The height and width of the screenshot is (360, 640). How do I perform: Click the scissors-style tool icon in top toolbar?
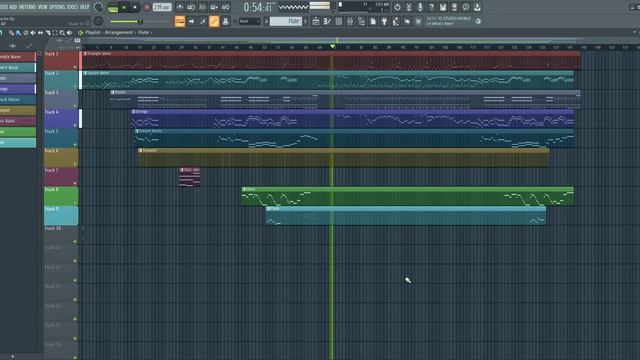pos(409,7)
